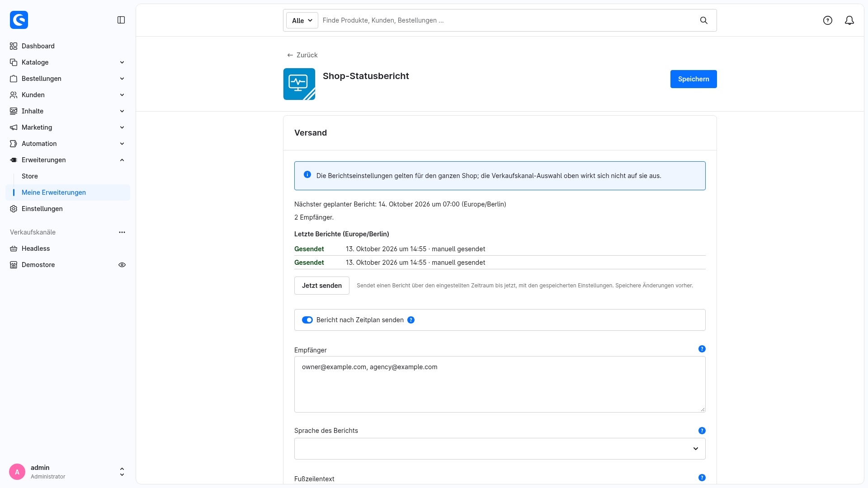Screen dimensions: 868x488
Task: Click Jetzt senden button
Action: pyautogui.click(x=321, y=286)
